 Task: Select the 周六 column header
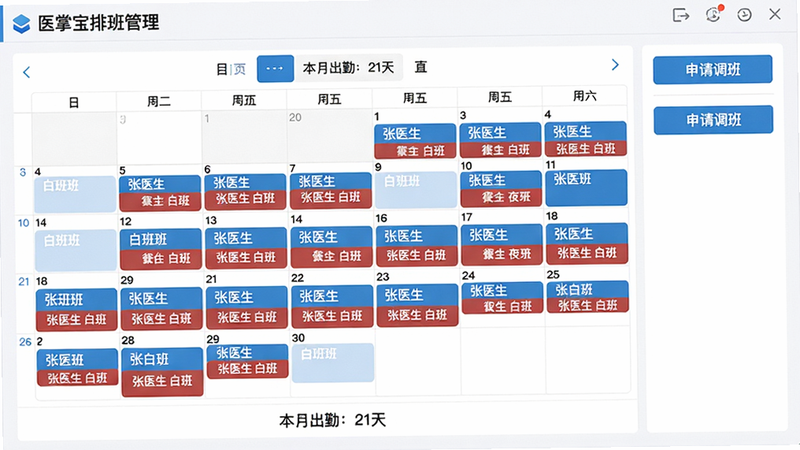coord(585,96)
